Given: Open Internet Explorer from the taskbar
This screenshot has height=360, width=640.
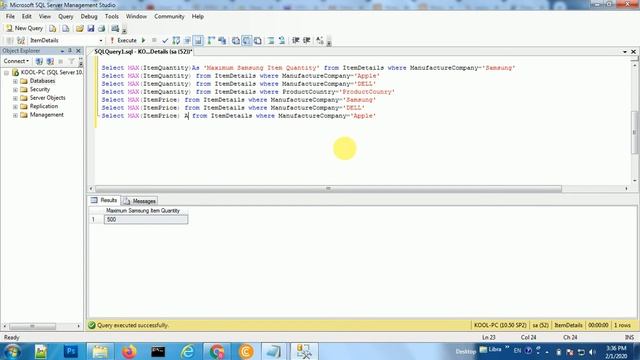Looking at the screenshot, I should click(x=188, y=351).
